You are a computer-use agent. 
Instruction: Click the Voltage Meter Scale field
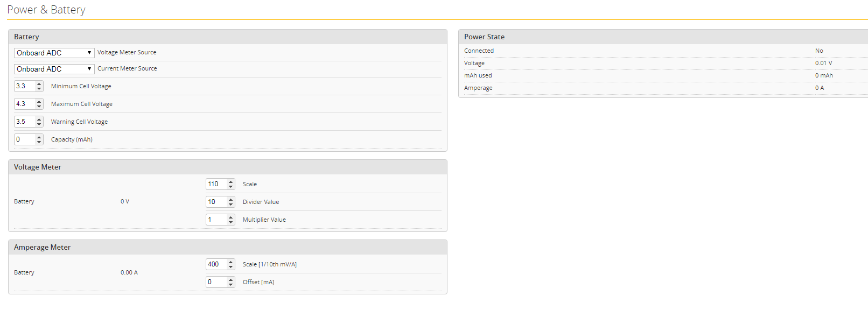pyautogui.click(x=216, y=184)
